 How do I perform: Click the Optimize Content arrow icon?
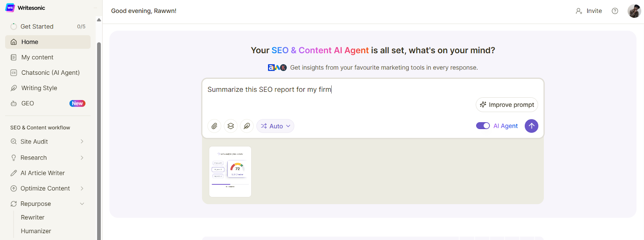pyautogui.click(x=14, y=189)
